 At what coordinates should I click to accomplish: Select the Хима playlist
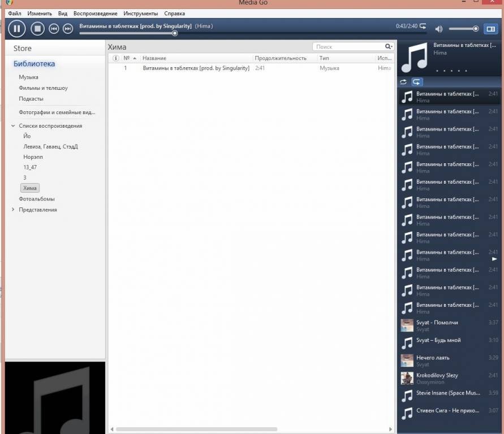(30, 188)
